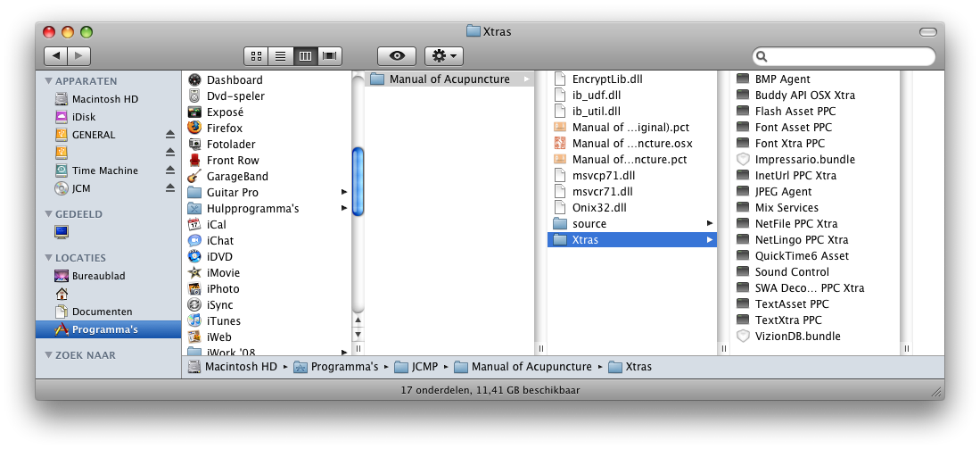Expand the Guitar Pro folder arrow
Viewport: 980px width, 449px height.
click(343, 192)
